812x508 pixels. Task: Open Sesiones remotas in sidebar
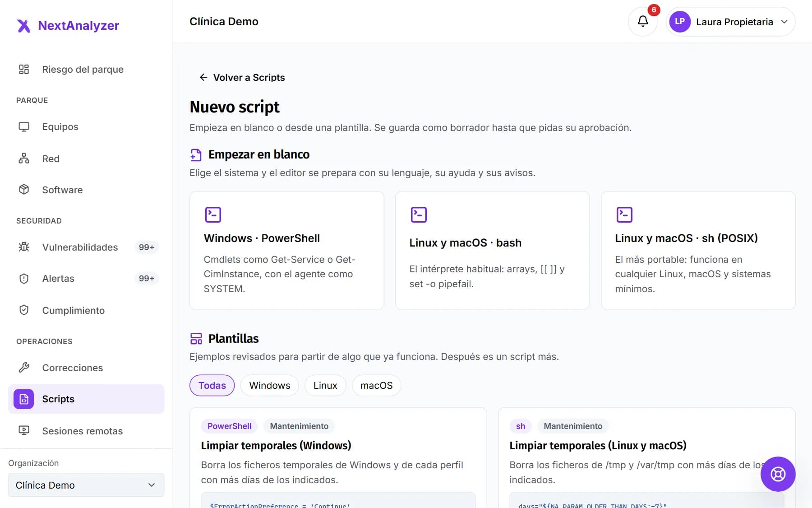point(86,431)
